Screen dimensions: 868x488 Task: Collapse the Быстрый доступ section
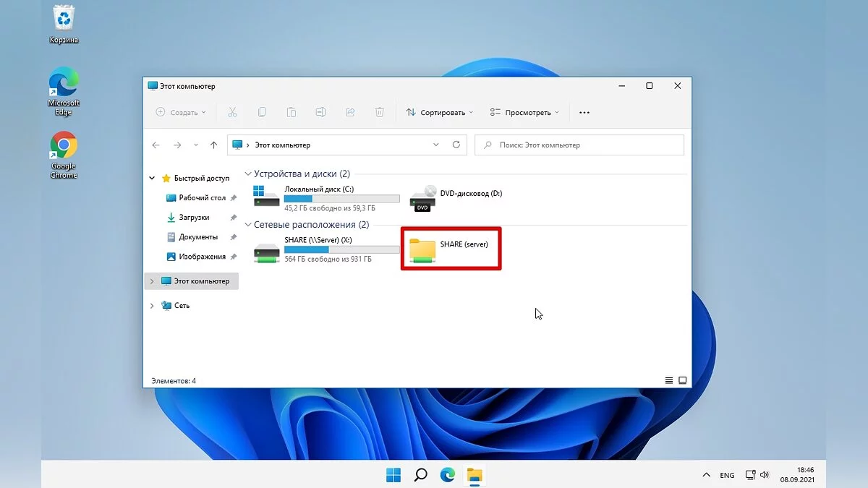(152, 178)
